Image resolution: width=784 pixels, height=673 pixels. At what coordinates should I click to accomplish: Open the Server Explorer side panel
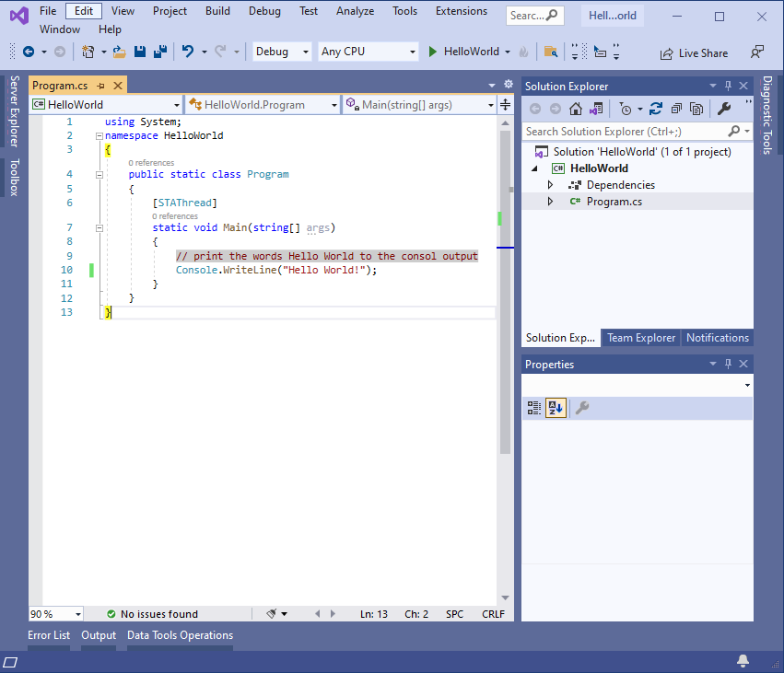tap(15, 110)
